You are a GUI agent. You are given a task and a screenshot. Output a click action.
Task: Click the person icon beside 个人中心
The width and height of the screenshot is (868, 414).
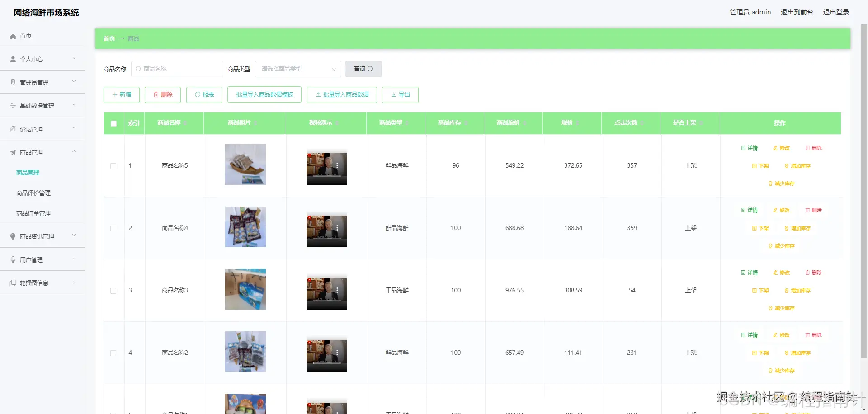pyautogui.click(x=13, y=59)
